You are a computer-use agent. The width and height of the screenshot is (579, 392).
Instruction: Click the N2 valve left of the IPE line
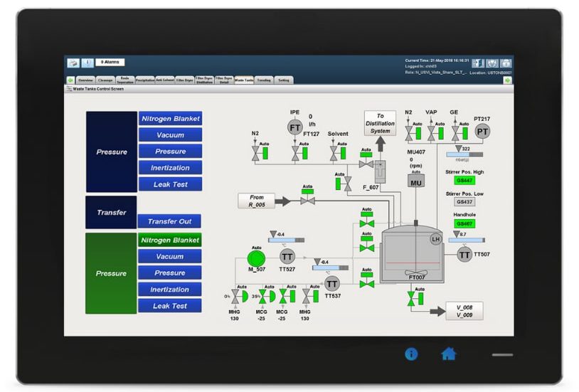(255, 154)
